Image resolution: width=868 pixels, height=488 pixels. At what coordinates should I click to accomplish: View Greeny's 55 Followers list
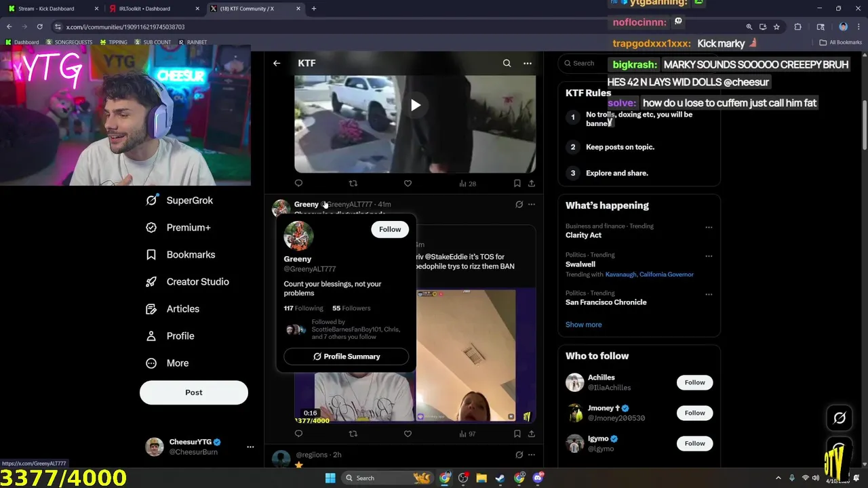tap(351, 308)
